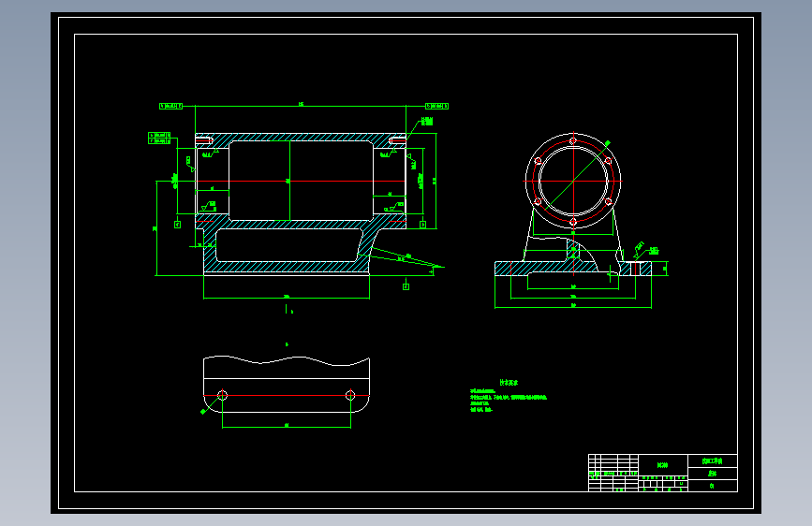The height and width of the screenshot is (526, 812).
Task: Select the leader note at top right of section view
Action: pyautogui.click(x=427, y=121)
